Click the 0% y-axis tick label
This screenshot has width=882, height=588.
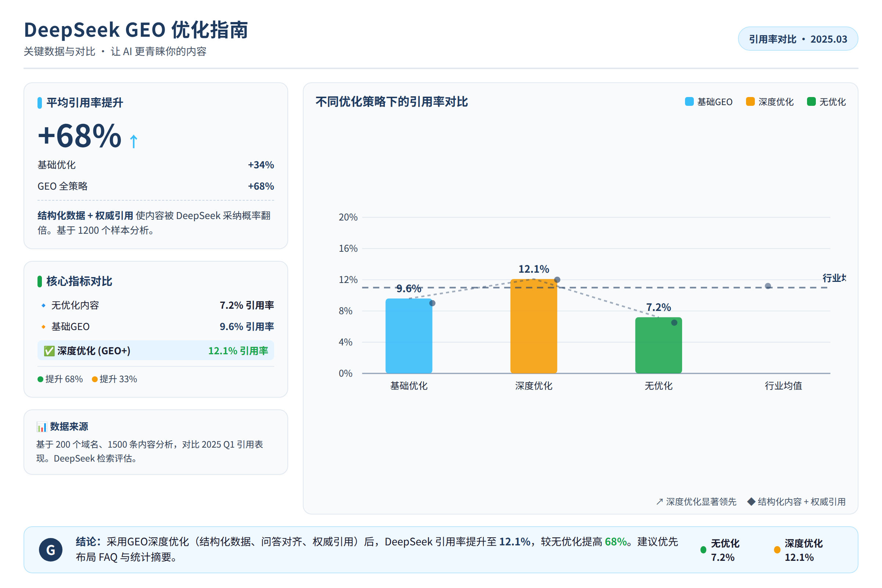click(x=345, y=373)
